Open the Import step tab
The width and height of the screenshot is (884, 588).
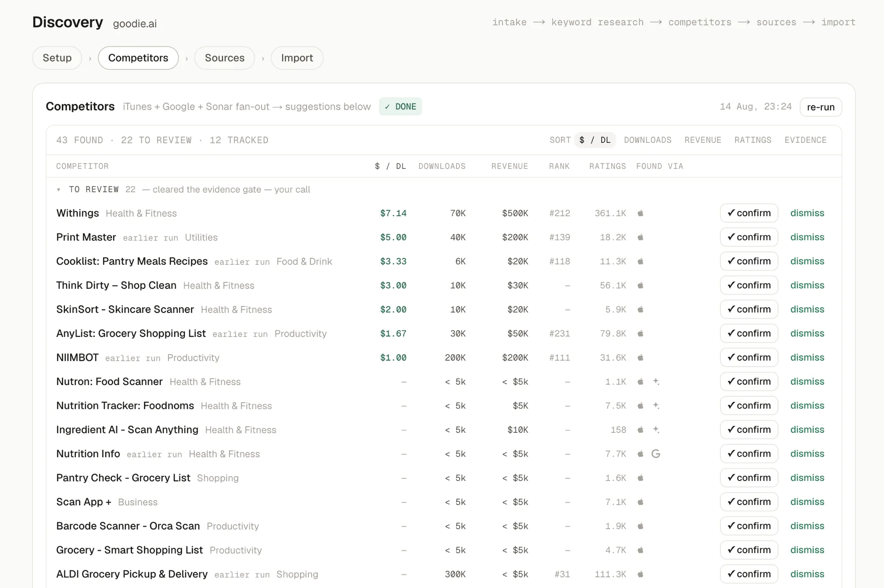[297, 58]
